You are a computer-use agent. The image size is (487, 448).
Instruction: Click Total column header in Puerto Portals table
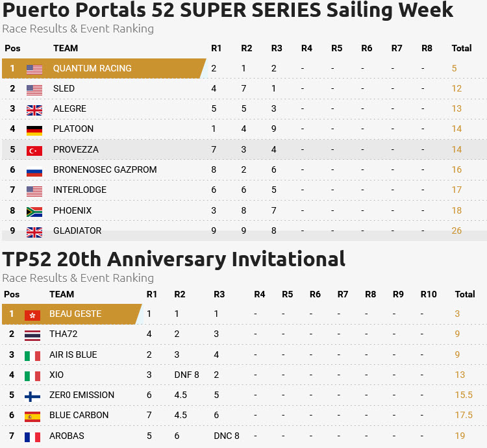coord(462,48)
